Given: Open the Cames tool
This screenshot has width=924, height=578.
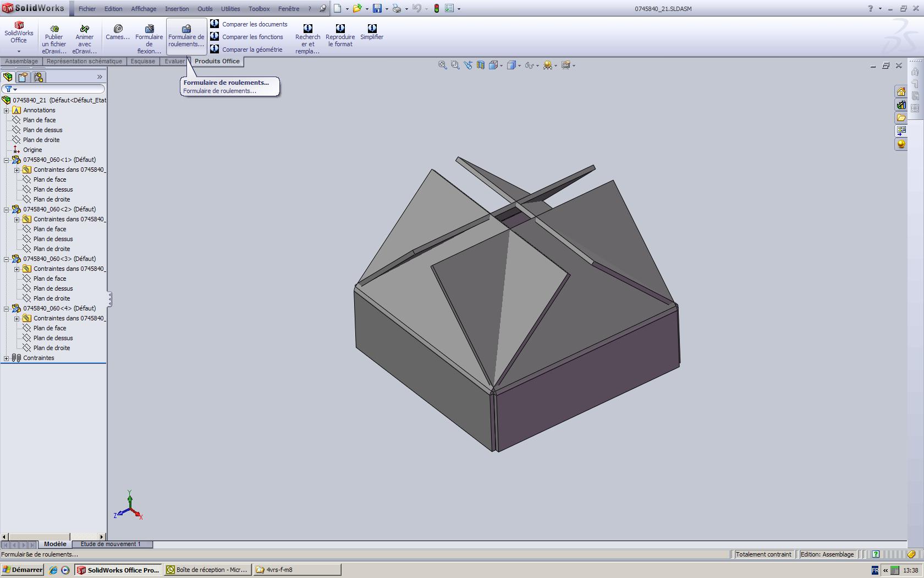Looking at the screenshot, I should point(117,33).
